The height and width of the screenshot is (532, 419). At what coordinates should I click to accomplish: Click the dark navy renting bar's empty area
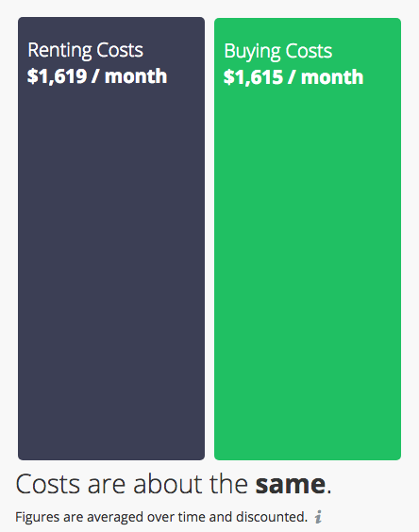[111, 272]
